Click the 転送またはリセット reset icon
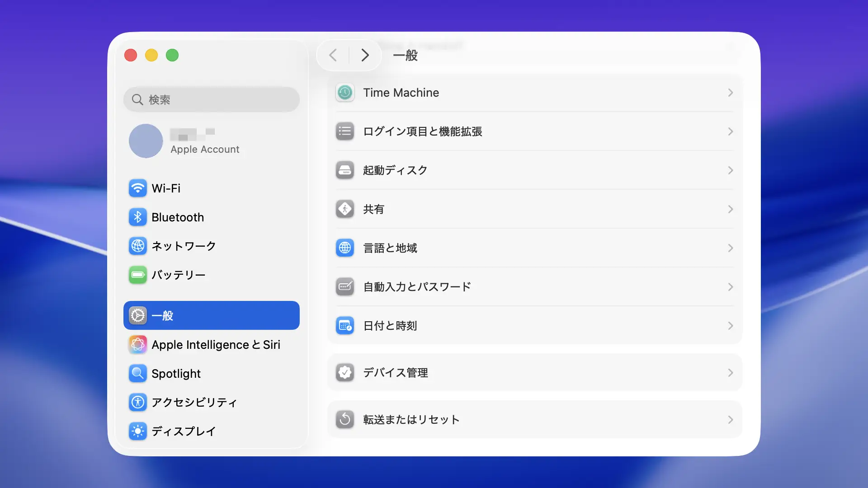 pyautogui.click(x=345, y=420)
